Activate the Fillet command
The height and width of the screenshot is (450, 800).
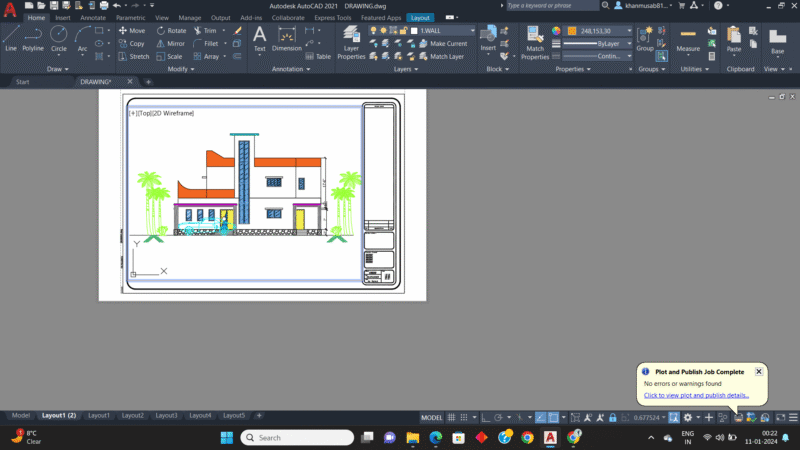tap(206, 44)
